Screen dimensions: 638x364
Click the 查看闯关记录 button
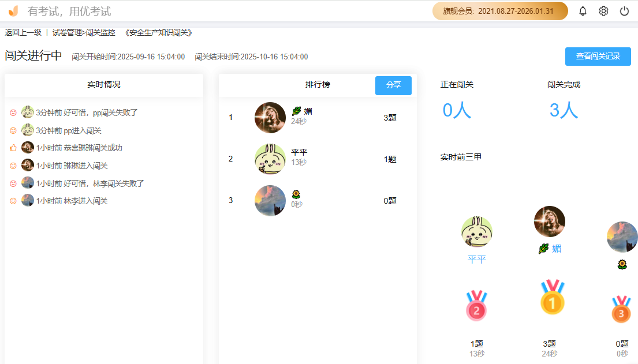pos(598,57)
